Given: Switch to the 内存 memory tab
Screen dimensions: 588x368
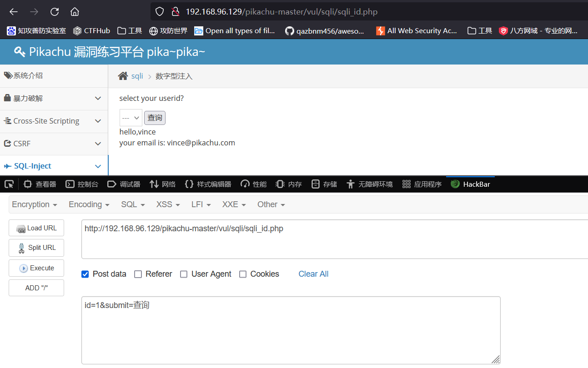Looking at the screenshot, I should click(289, 184).
